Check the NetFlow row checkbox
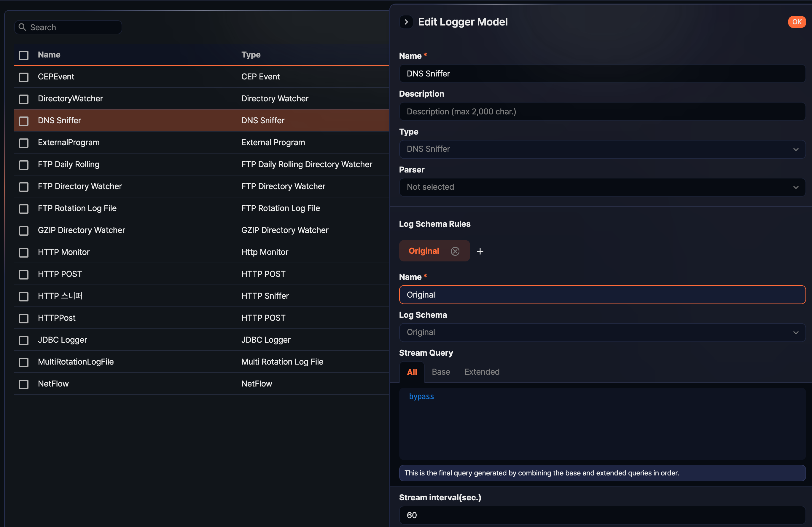 pos(23,384)
